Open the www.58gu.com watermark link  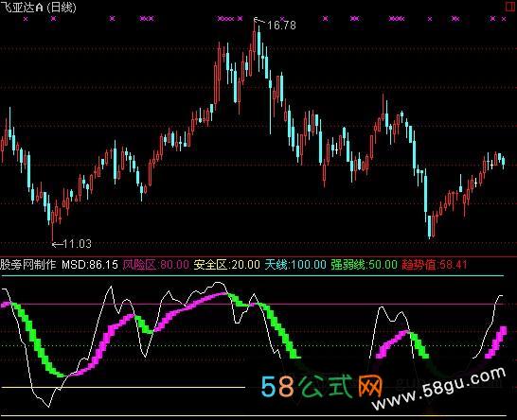pos(438,389)
